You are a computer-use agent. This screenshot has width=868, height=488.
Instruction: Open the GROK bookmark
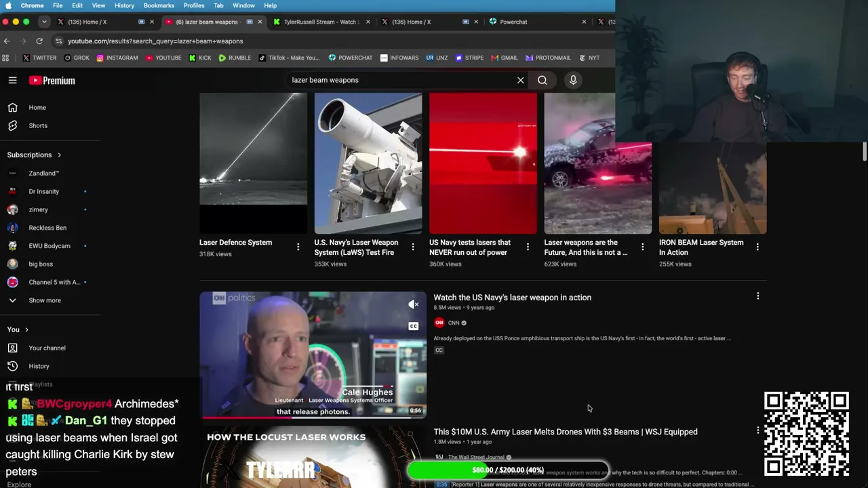[x=77, y=58]
